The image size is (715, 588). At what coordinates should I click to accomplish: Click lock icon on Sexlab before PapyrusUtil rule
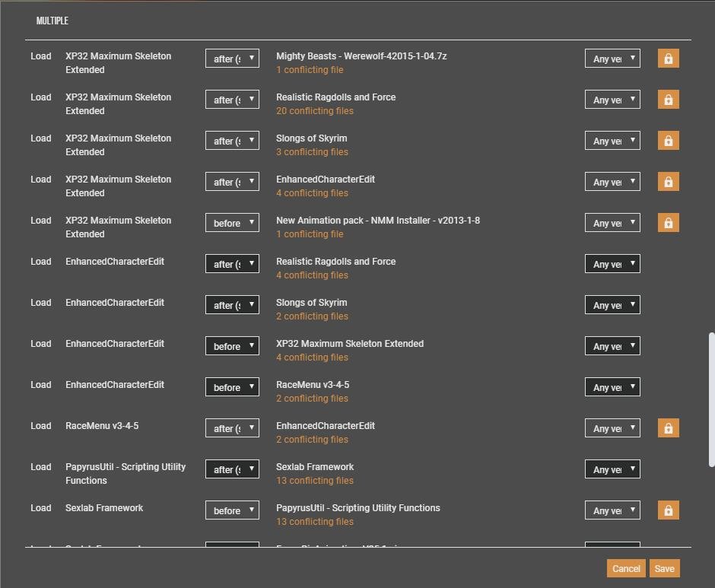[x=668, y=510]
